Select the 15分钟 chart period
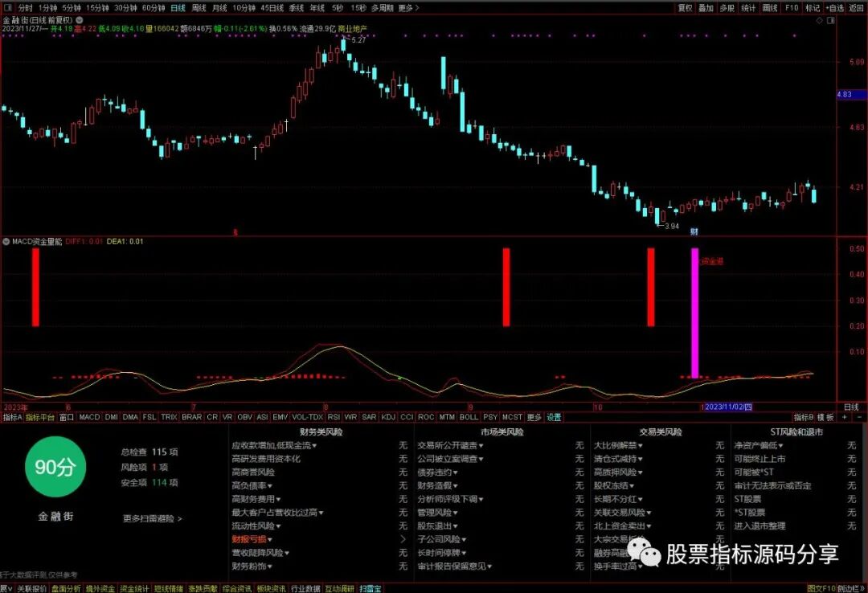Viewport: 868px width, 593px height. click(x=97, y=8)
